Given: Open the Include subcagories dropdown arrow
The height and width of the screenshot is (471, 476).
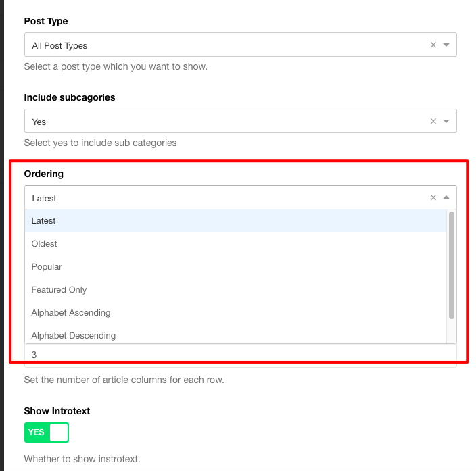Looking at the screenshot, I should [x=446, y=122].
